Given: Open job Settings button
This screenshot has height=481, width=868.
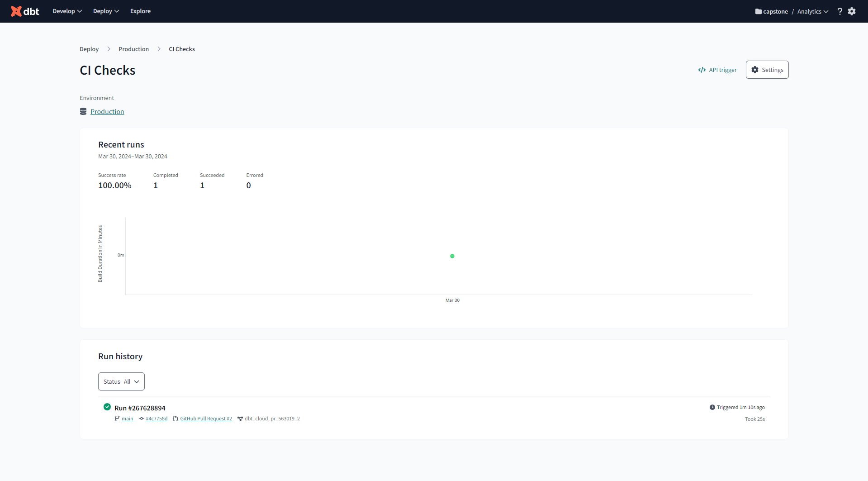Looking at the screenshot, I should click(x=767, y=70).
